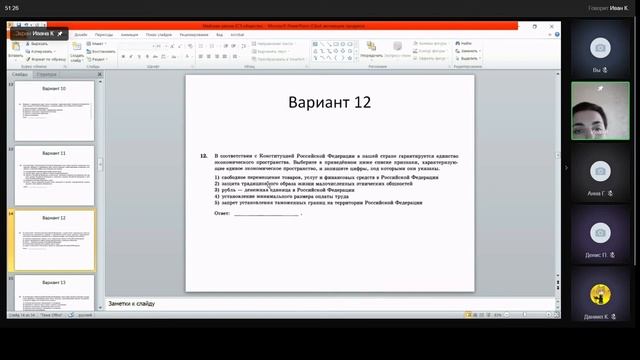Click the zoom in plus button
This screenshot has height=360, width=640.
click(549, 315)
